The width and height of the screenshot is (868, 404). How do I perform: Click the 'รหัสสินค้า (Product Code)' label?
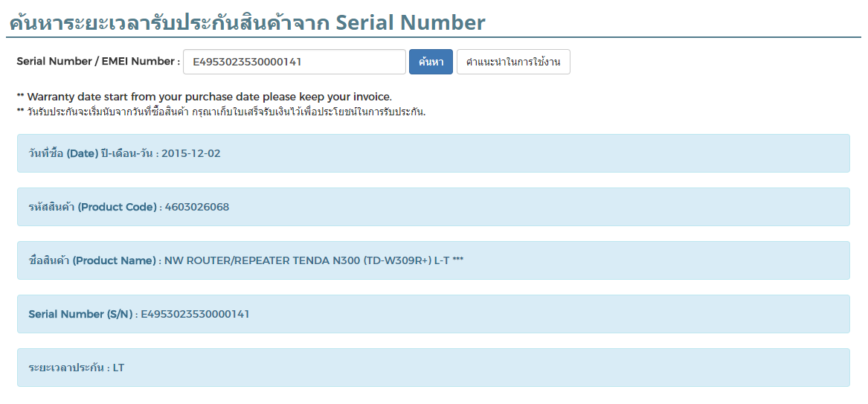click(92, 207)
